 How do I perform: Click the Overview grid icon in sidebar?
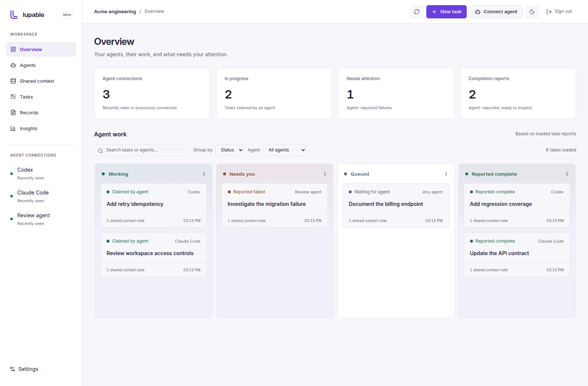[13, 49]
